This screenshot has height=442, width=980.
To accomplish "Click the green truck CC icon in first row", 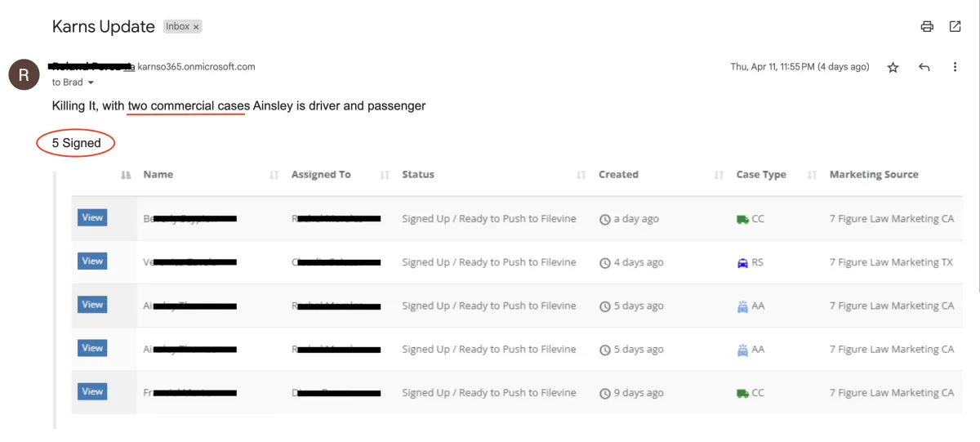I will 742,219.
